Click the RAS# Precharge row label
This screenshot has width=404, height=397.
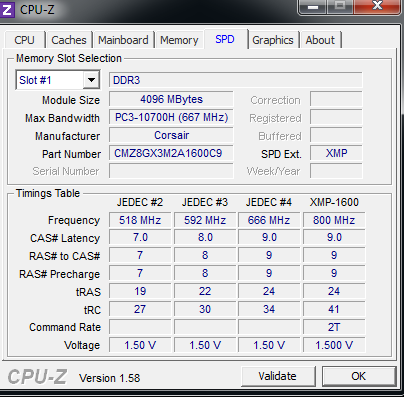[60, 274]
